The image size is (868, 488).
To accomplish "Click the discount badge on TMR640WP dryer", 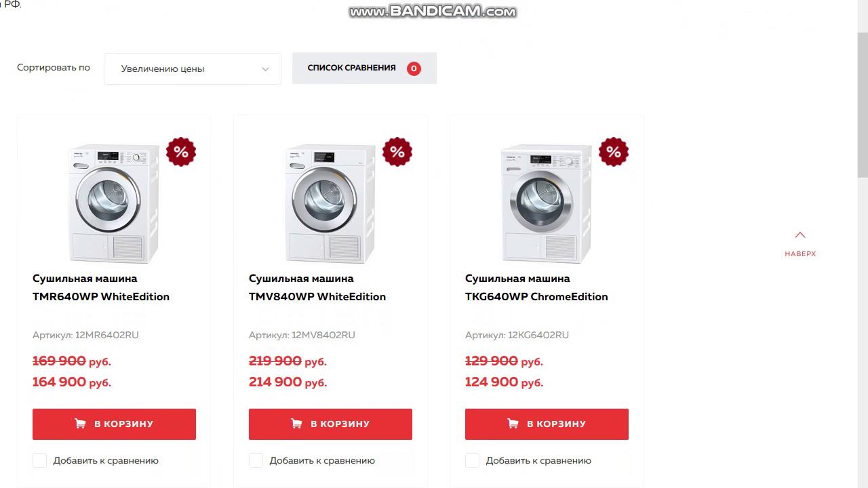I will (x=181, y=152).
